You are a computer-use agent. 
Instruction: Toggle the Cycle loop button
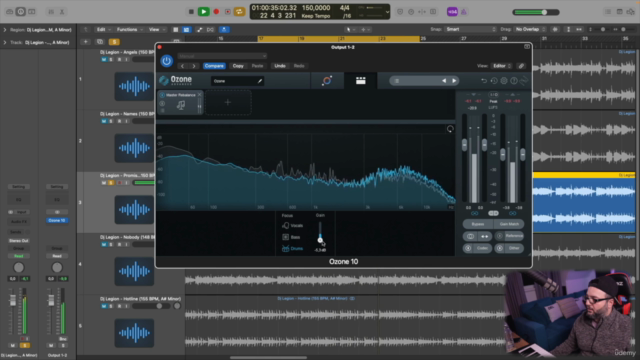[x=239, y=12]
